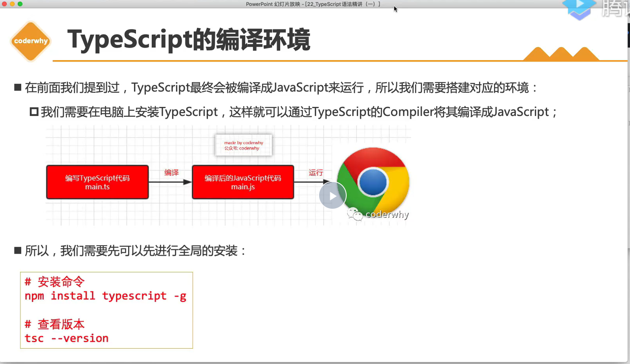Viewport: 630px width, 364px height.
Task: Click the slide title 'TypeScript的编译环境'
Action: pyautogui.click(x=189, y=39)
